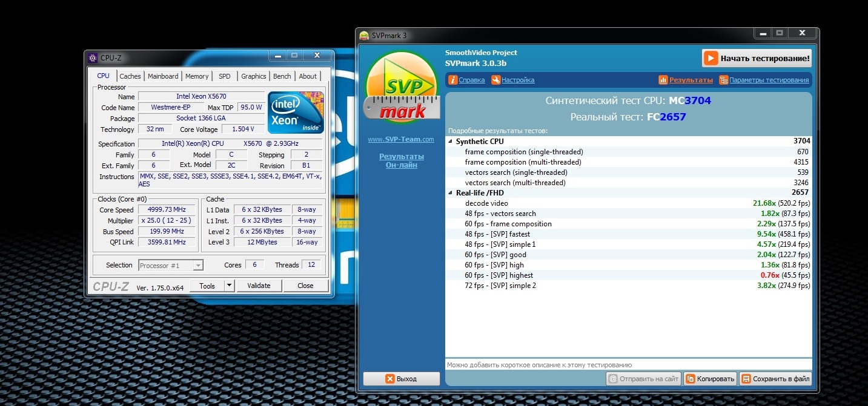Open the Tools dropdown arrow in CPU-Z
The width and height of the screenshot is (868, 406).
(x=229, y=286)
